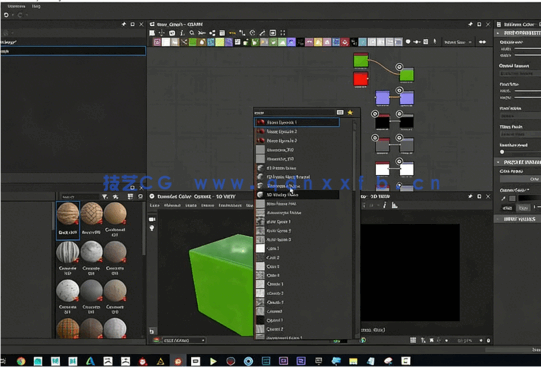This screenshot has height=367, width=541.
Task: Click the small icon at 3D view bottom-left corner
Action: click(x=152, y=331)
